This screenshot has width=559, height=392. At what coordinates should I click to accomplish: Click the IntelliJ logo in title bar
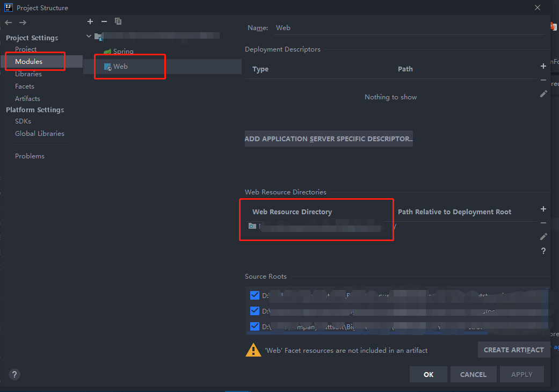(9, 8)
